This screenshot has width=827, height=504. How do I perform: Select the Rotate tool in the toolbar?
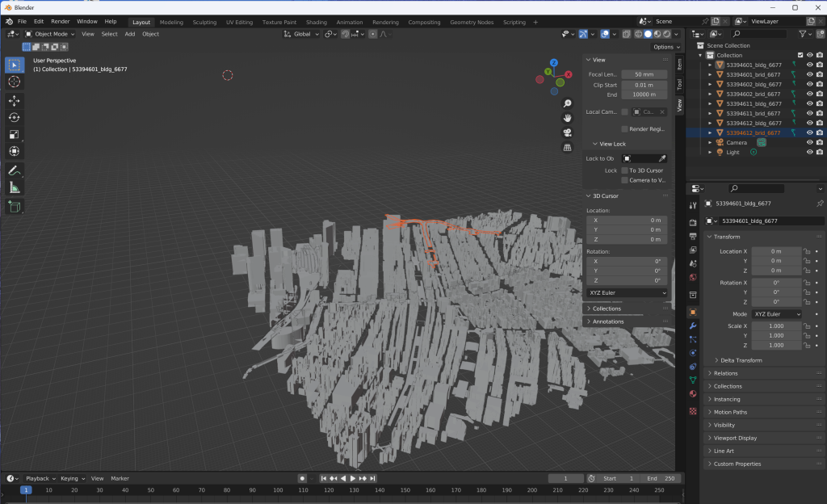coord(15,118)
